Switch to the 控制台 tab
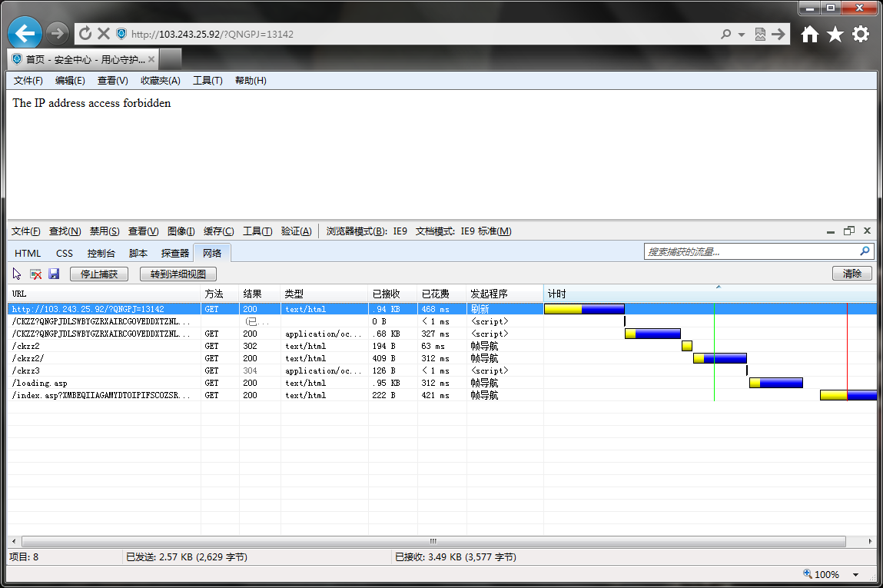Viewport: 883px width, 588px height. pos(101,254)
